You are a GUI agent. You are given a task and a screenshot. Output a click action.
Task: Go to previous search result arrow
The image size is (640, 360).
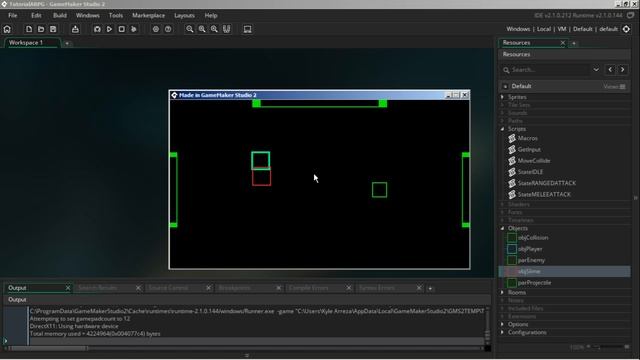pos(610,70)
